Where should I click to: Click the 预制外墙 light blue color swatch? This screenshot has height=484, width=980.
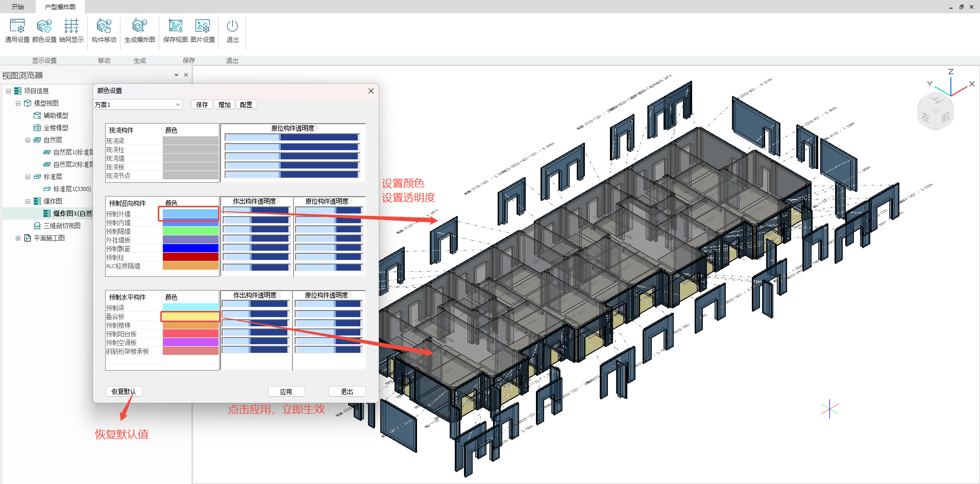pyautogui.click(x=190, y=213)
